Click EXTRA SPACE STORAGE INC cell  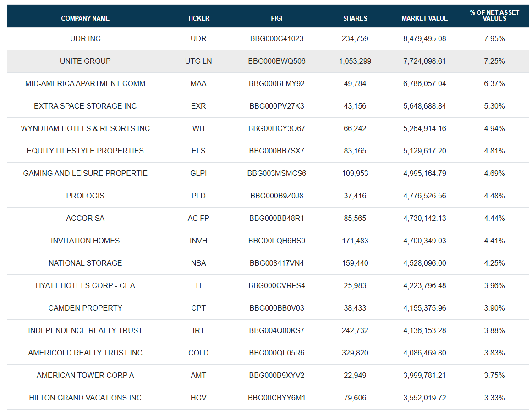[85, 106]
